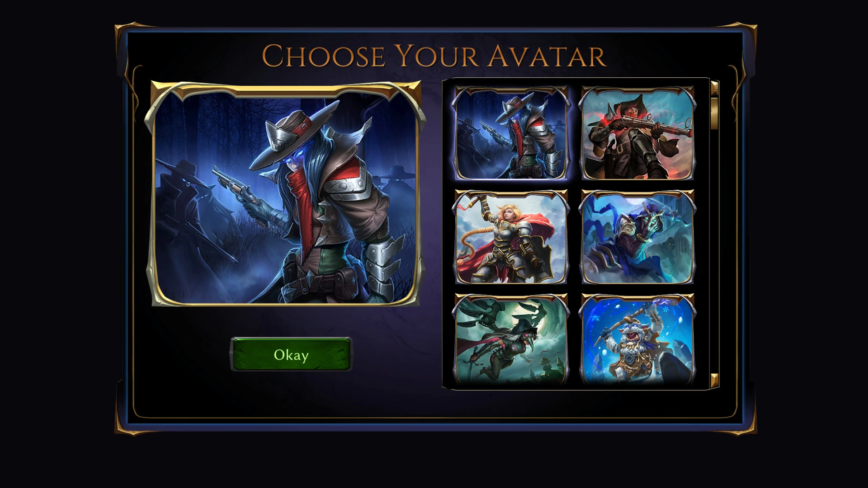868x488 pixels.
Task: Click the scroll down arrow of avatar list
Action: coord(715,380)
